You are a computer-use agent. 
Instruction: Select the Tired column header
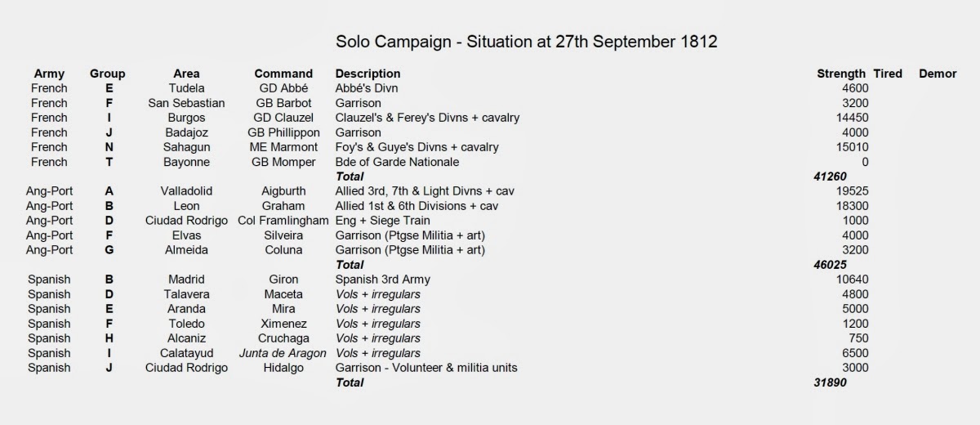click(x=887, y=74)
